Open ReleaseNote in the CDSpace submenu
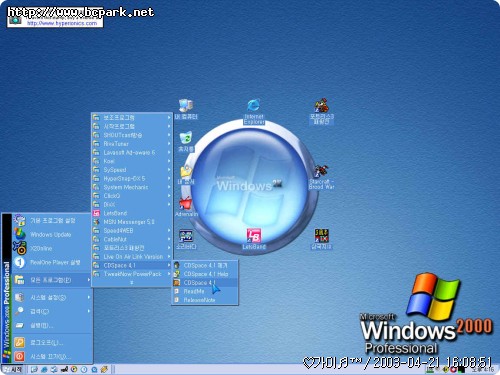The image size is (500, 375). [x=205, y=300]
